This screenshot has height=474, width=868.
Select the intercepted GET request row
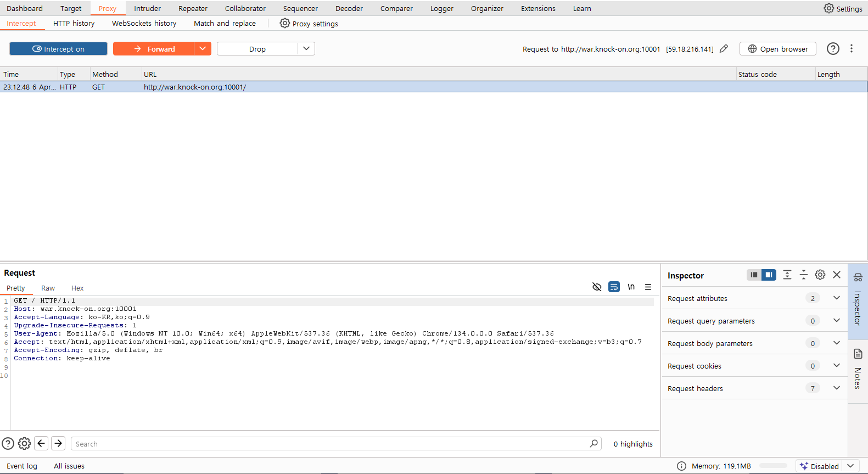coord(434,87)
